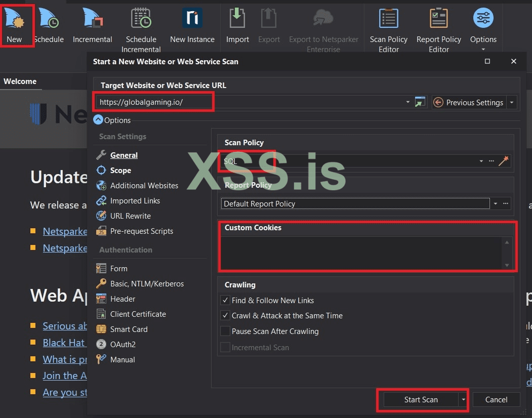The image size is (532, 418).
Task: Expand the Report Policy dropdown
Action: pos(496,203)
